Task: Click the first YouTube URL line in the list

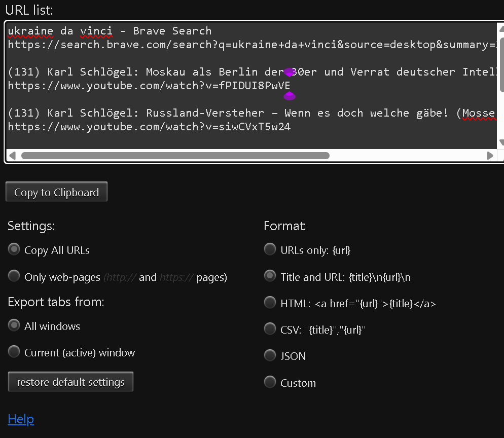Action: click(149, 86)
